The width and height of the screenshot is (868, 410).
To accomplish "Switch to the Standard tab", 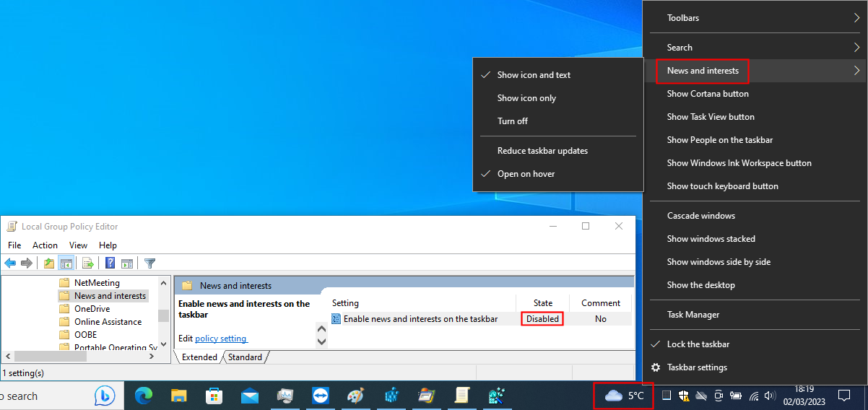I will pyautogui.click(x=246, y=357).
